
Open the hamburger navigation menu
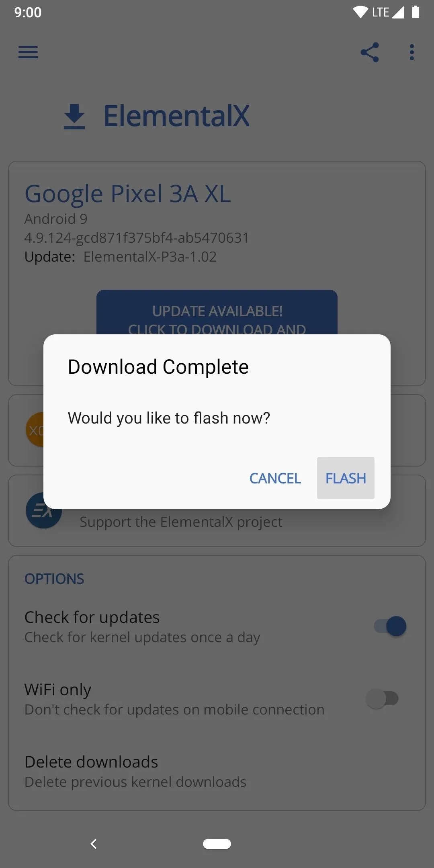(28, 52)
